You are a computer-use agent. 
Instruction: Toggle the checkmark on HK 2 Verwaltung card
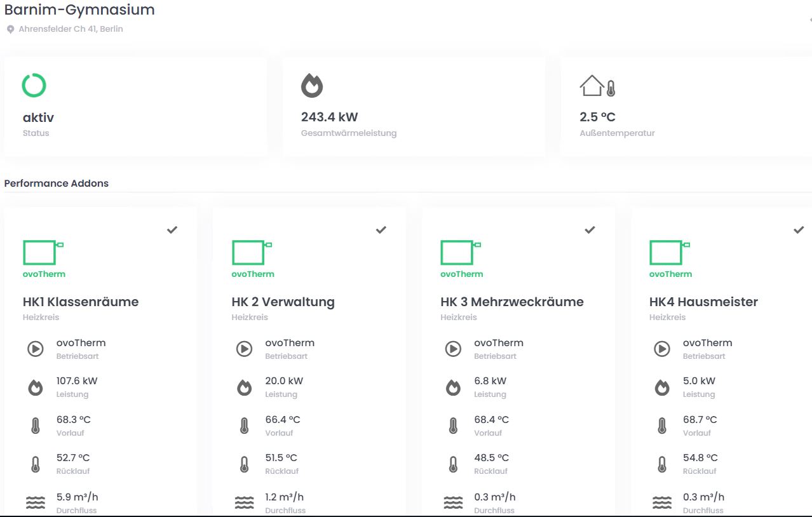point(381,230)
